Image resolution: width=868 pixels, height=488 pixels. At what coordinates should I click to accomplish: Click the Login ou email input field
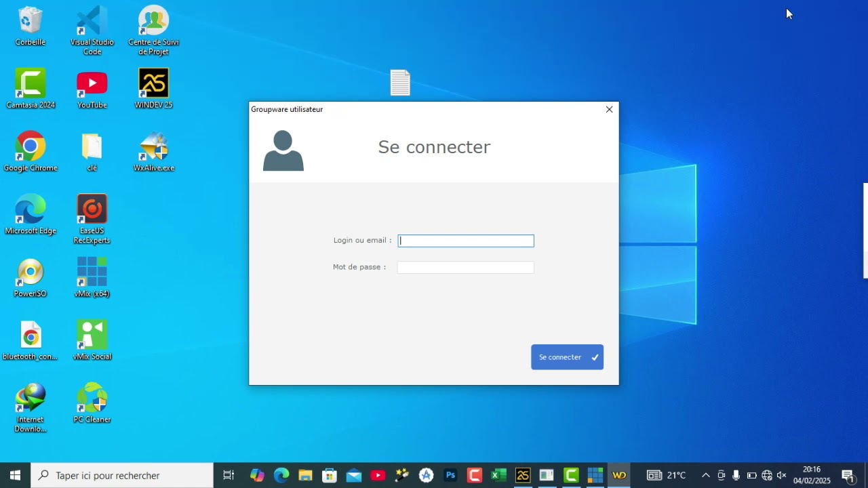coord(466,241)
